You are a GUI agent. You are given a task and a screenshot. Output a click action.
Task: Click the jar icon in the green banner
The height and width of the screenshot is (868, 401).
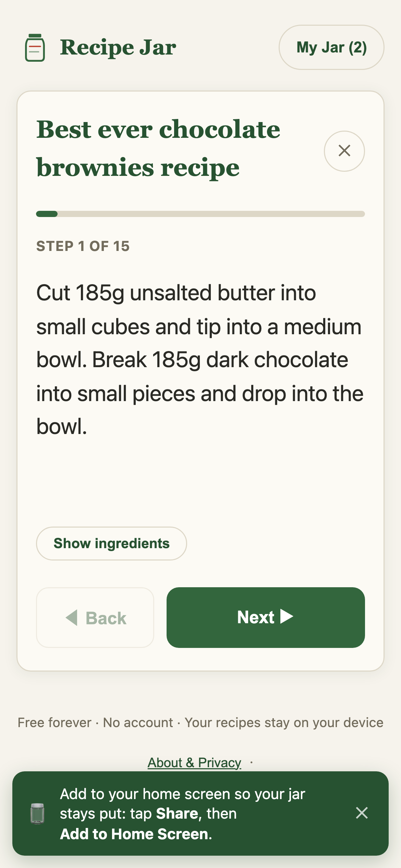point(37,813)
